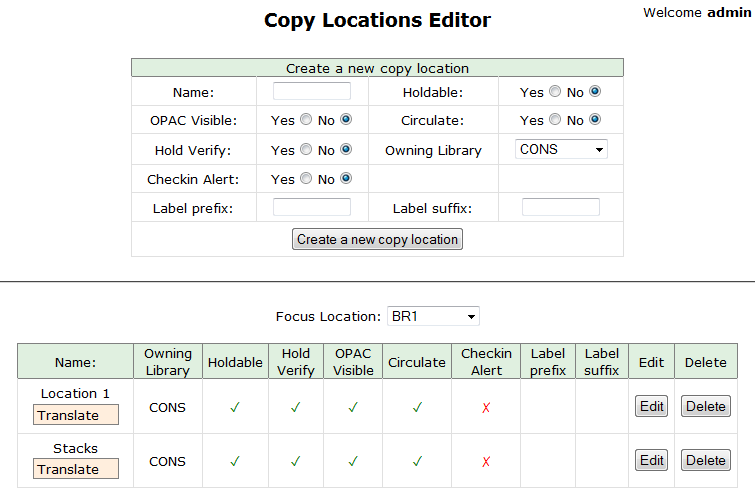755x495 pixels.
Task: Edit the Stacks copy location
Action: [652, 460]
